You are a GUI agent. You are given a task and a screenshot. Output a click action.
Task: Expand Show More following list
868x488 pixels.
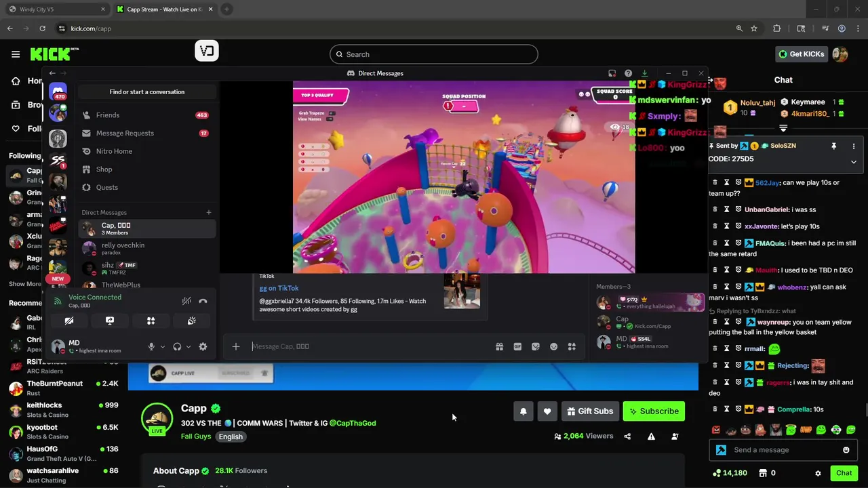pyautogui.click(x=25, y=284)
